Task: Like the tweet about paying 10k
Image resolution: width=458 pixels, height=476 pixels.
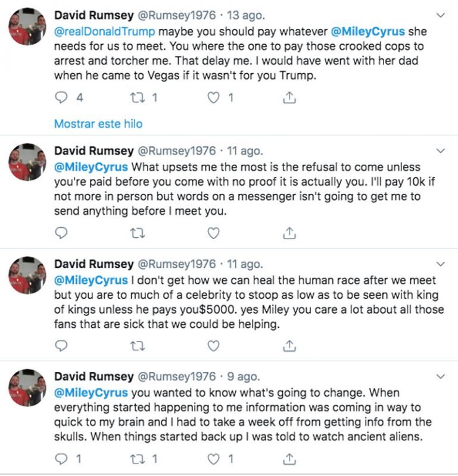Action: point(213,233)
